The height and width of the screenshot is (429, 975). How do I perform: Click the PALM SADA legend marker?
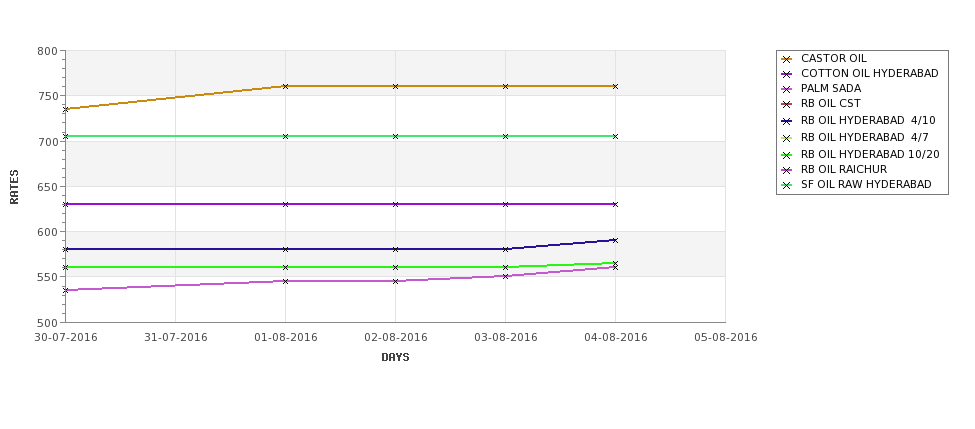point(786,89)
